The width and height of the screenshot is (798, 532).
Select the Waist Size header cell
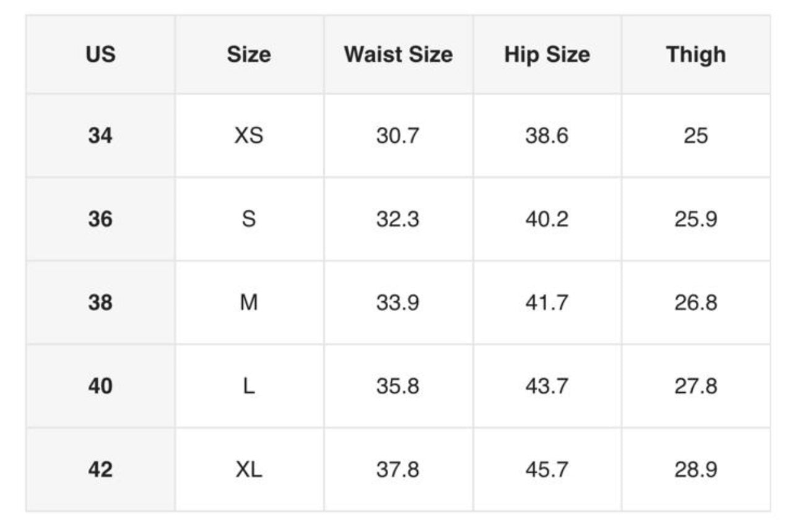coord(398,54)
